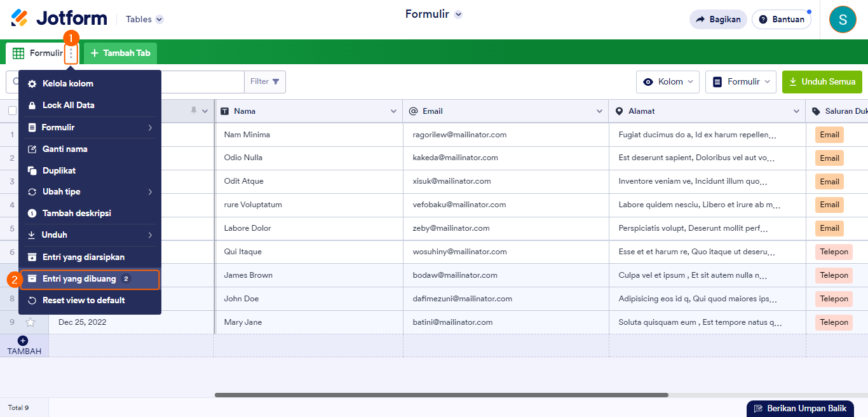Click the plus icon to add a row
868x417 pixels.
pos(24,341)
